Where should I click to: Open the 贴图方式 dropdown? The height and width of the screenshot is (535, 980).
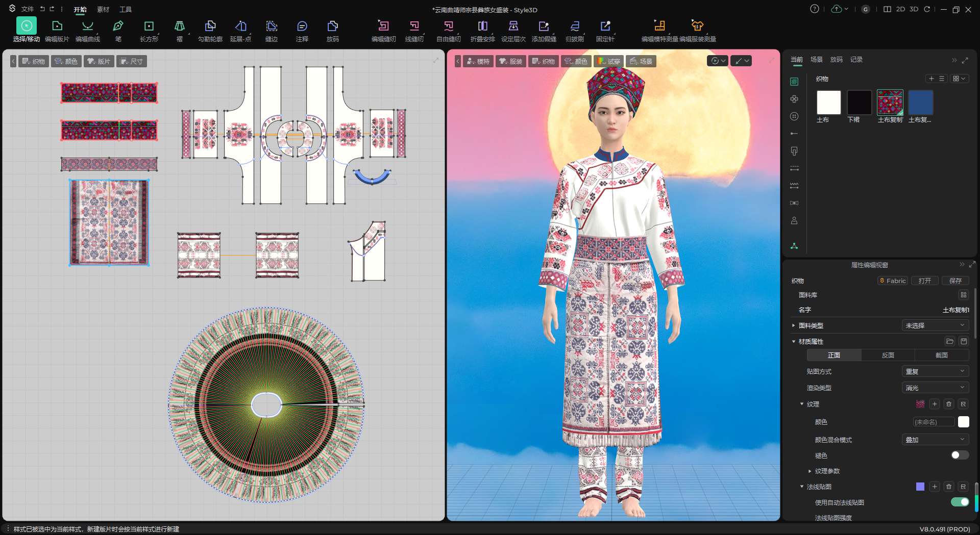935,371
